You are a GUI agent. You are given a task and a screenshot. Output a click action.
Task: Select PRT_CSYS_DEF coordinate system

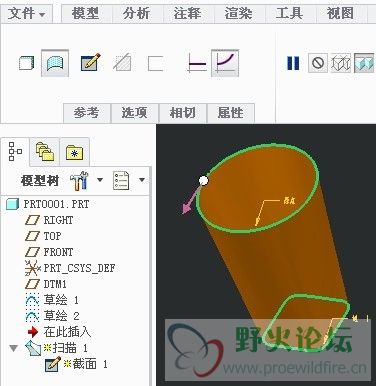coord(70,268)
